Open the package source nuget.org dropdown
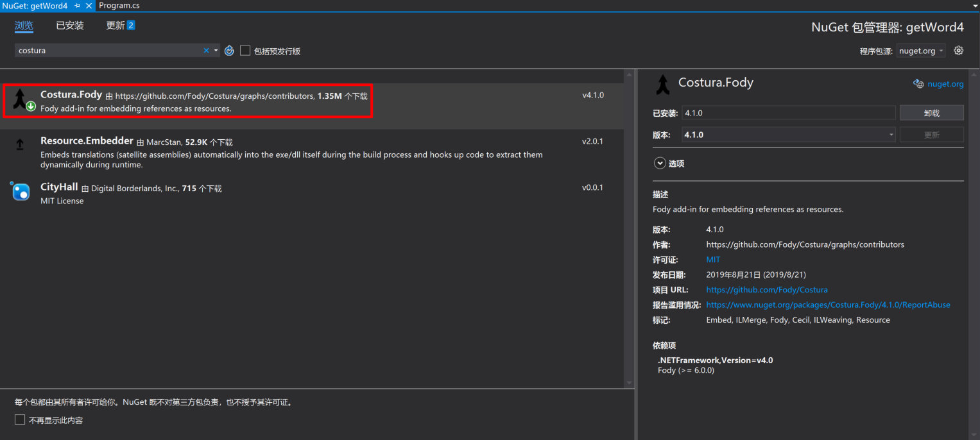Screen dimensions: 980x440 click(x=921, y=51)
